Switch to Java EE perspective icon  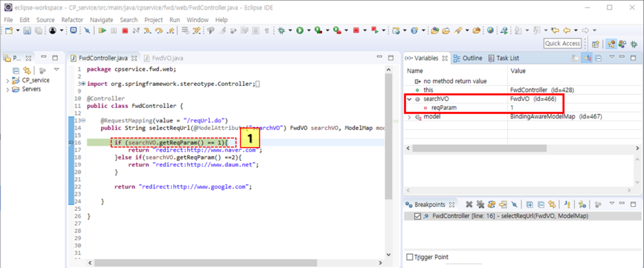[611, 44]
